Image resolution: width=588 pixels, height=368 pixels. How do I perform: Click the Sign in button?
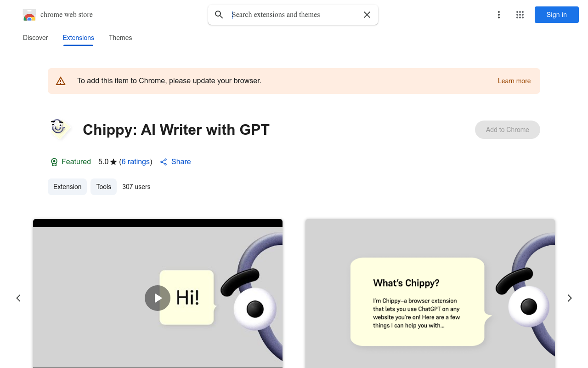click(557, 15)
